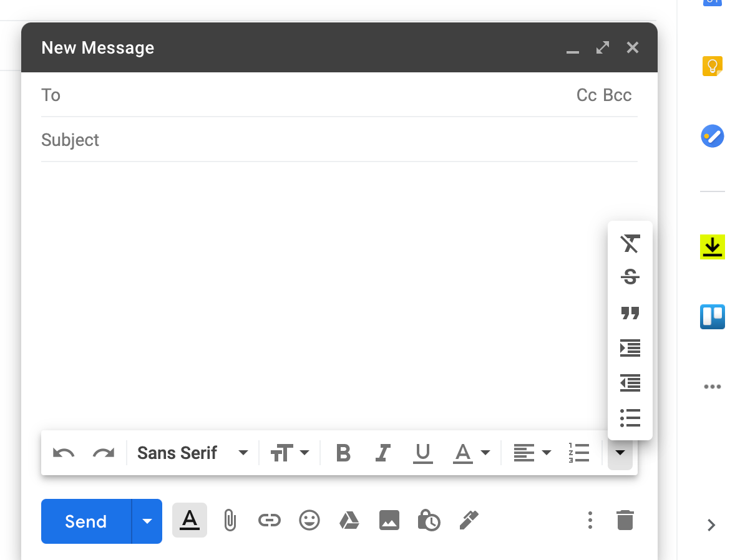This screenshot has height=560, width=745.
Task: Insert files using Google Drive
Action: pyautogui.click(x=349, y=520)
